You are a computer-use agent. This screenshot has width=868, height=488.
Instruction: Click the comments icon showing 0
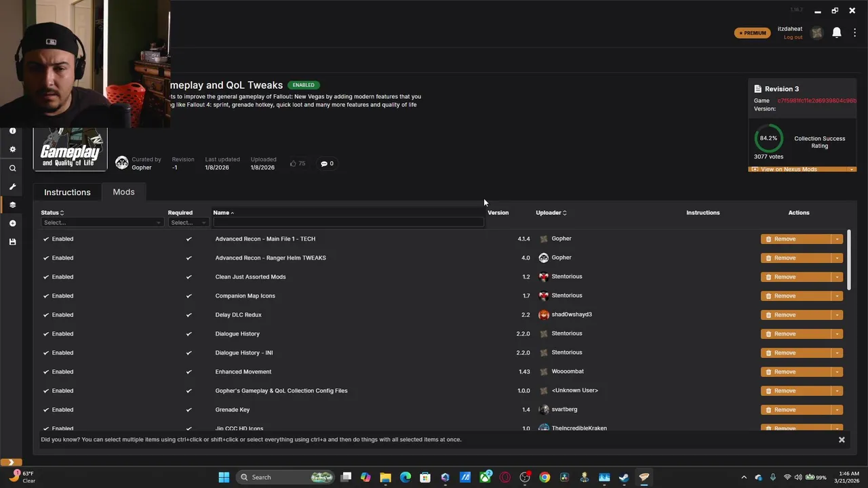point(323,163)
